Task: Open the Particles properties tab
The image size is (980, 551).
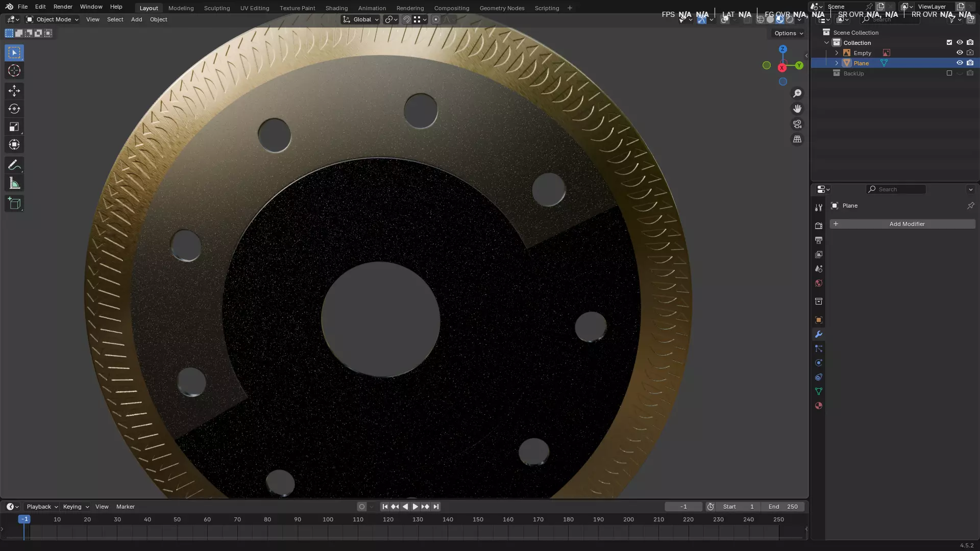Action: click(x=819, y=348)
